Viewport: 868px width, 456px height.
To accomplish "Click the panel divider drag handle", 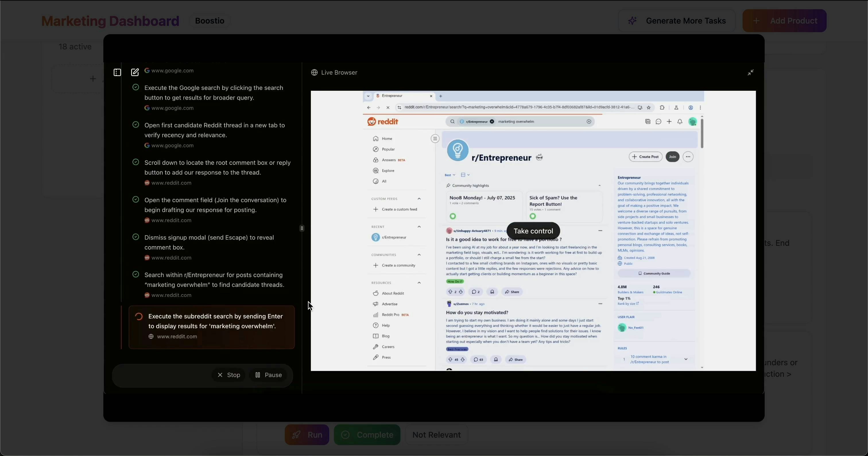I will 302,228.
